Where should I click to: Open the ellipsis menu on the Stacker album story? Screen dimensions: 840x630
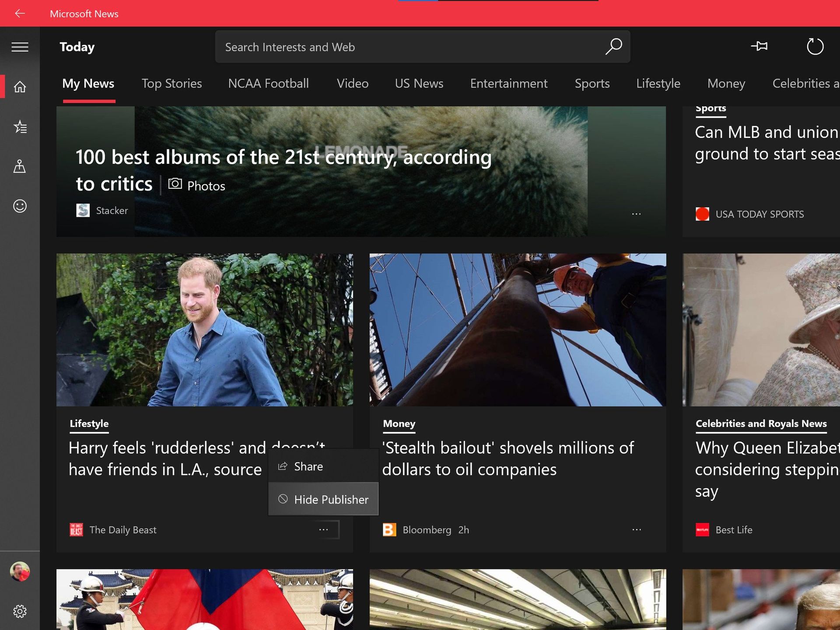pos(636,213)
